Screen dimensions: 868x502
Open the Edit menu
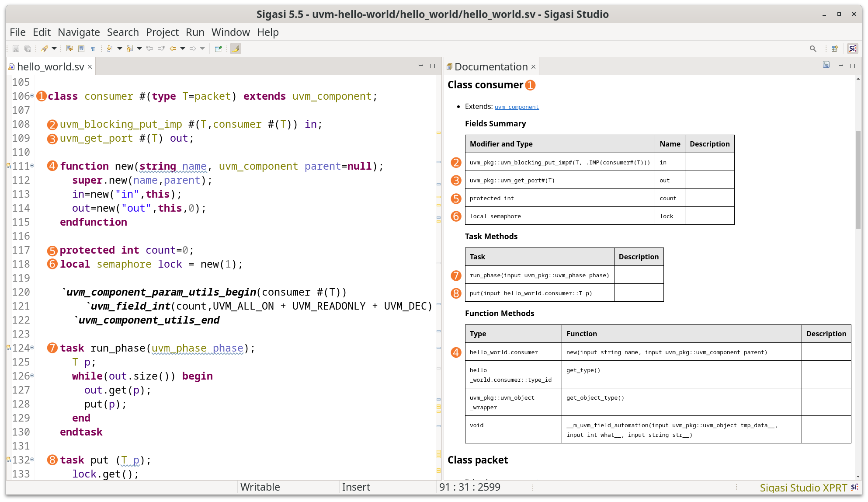click(x=42, y=32)
